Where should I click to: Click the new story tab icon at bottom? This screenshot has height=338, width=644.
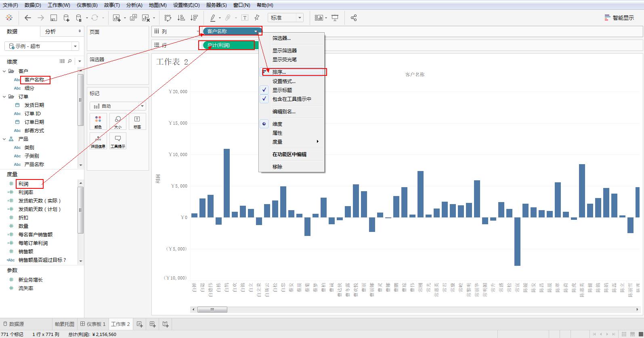click(x=166, y=324)
